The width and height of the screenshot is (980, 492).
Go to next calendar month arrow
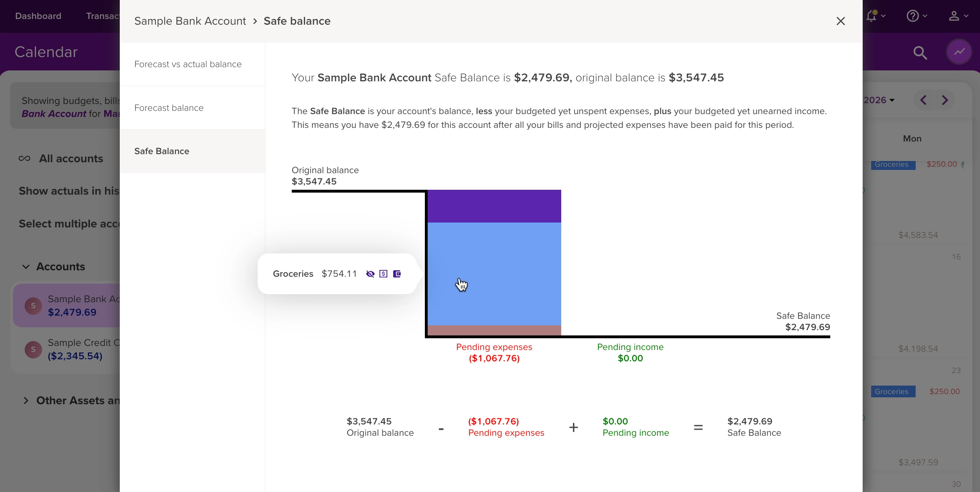point(945,100)
